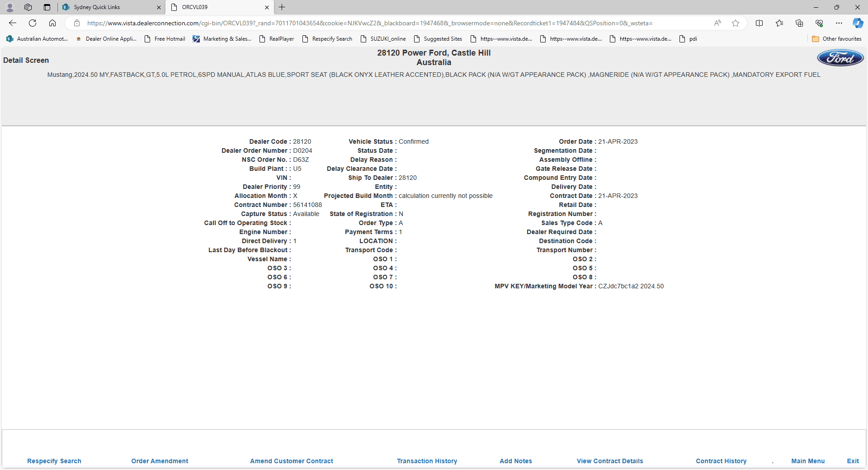Open Settings and more ellipsis menu
The height and width of the screenshot is (470, 868).
(x=839, y=23)
